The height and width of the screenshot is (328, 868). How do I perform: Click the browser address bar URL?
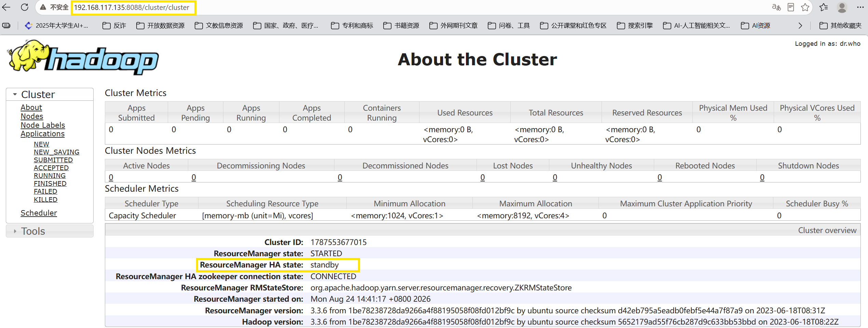point(132,8)
